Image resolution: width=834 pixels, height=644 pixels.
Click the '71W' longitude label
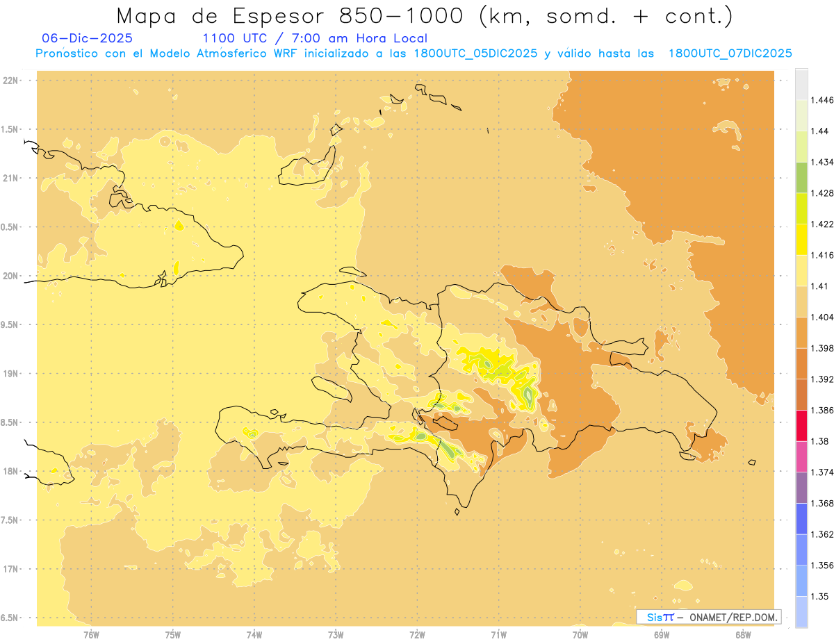pyautogui.click(x=498, y=634)
